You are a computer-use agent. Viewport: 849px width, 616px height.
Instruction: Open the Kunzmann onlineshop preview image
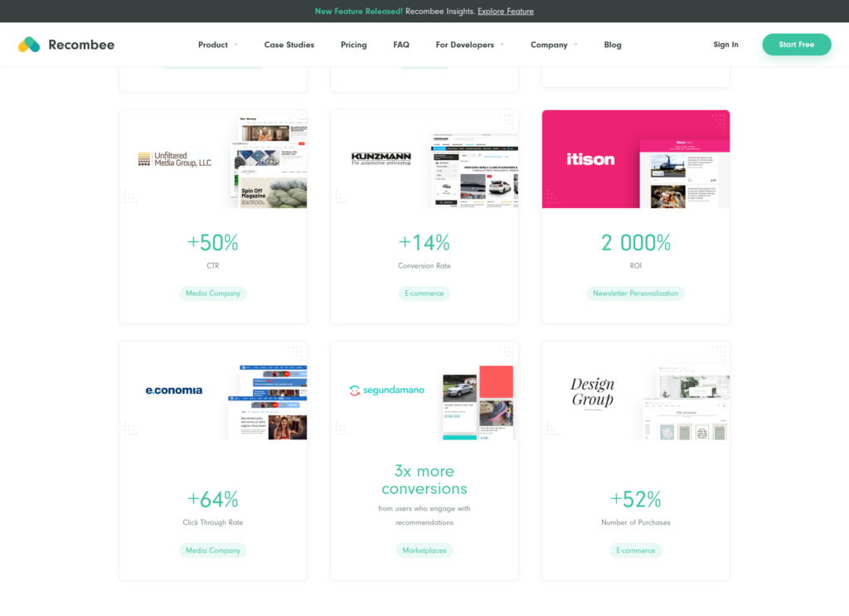click(x=474, y=170)
